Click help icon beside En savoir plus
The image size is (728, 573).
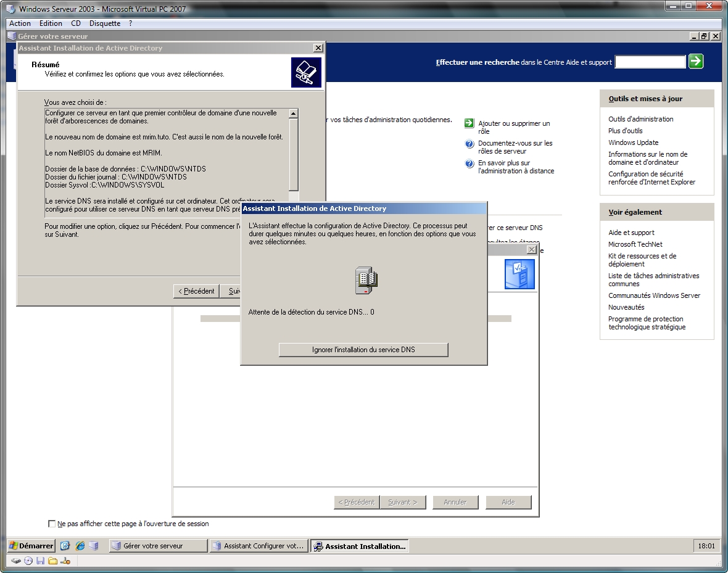click(x=469, y=163)
